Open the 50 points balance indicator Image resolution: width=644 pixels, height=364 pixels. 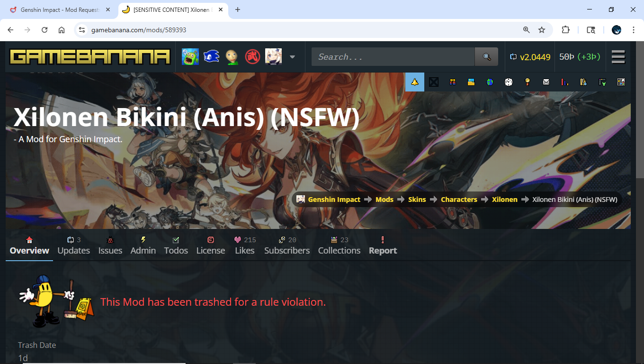[x=580, y=57]
